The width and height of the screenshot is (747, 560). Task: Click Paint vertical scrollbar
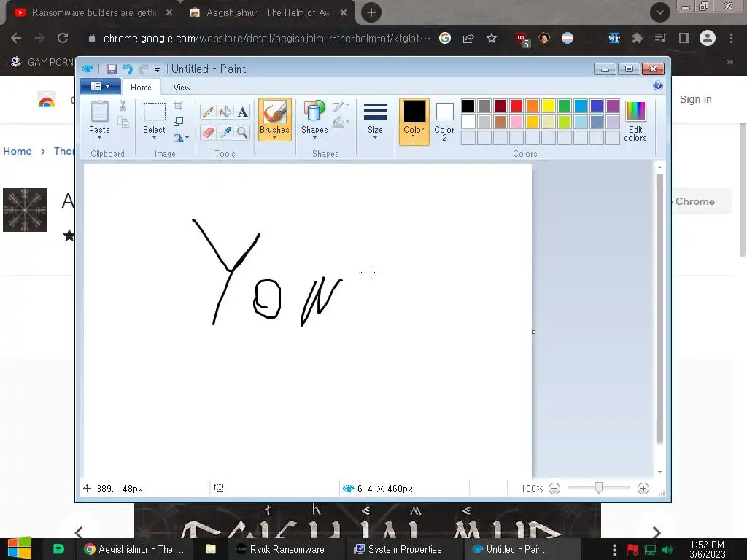[x=659, y=308]
